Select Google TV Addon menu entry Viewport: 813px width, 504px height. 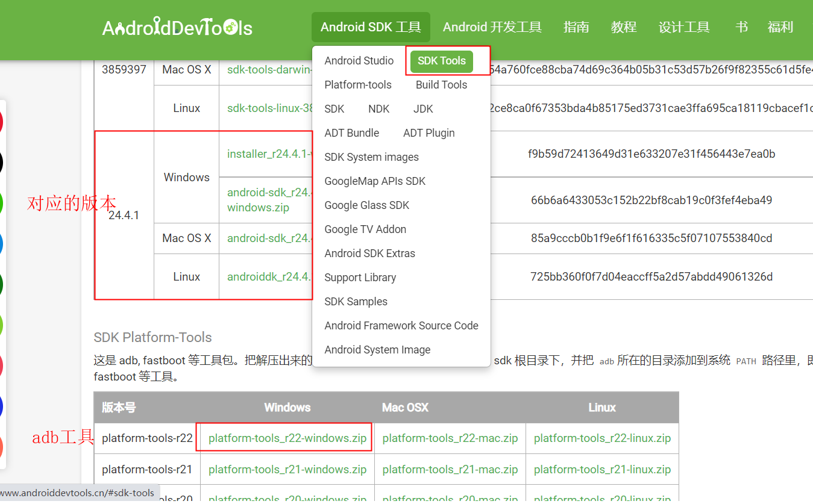[x=365, y=229]
